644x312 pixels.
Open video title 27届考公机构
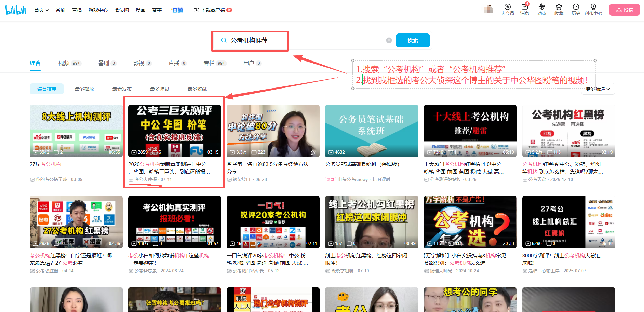(x=45, y=164)
